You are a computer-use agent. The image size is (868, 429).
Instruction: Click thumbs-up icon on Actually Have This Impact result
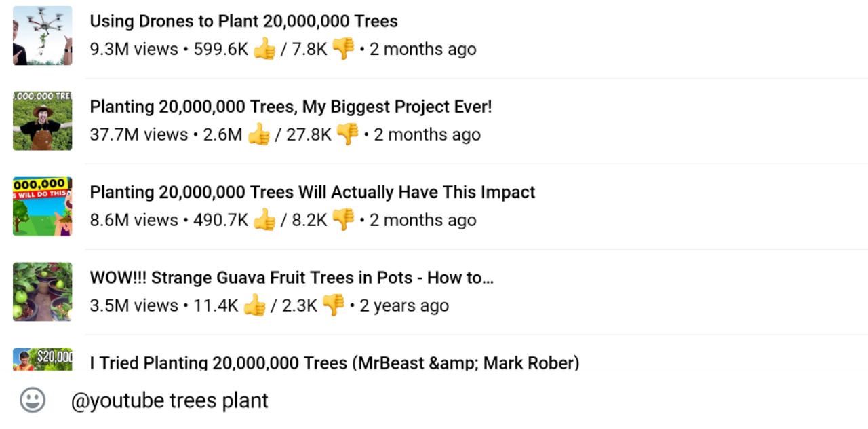click(x=264, y=220)
